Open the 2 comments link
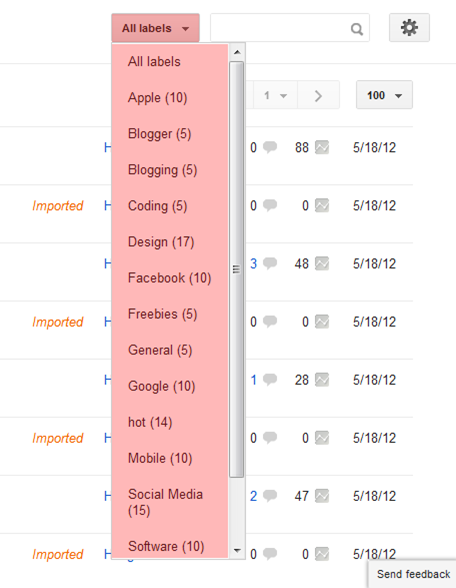The width and height of the screenshot is (456, 588). [x=254, y=496]
